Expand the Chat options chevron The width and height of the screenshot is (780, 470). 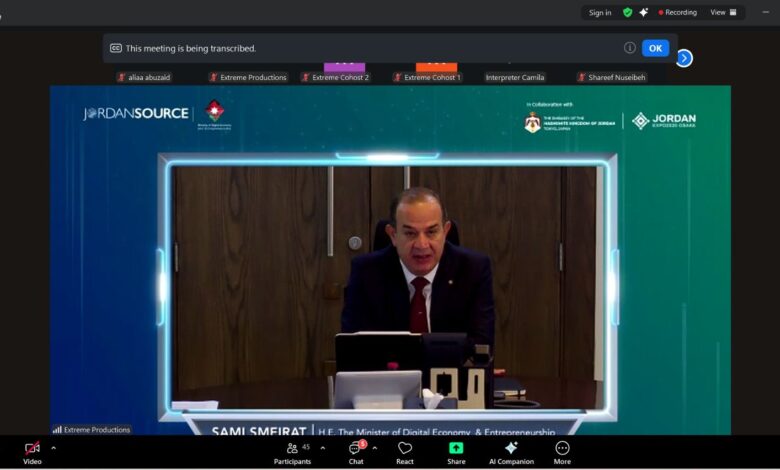click(x=375, y=448)
